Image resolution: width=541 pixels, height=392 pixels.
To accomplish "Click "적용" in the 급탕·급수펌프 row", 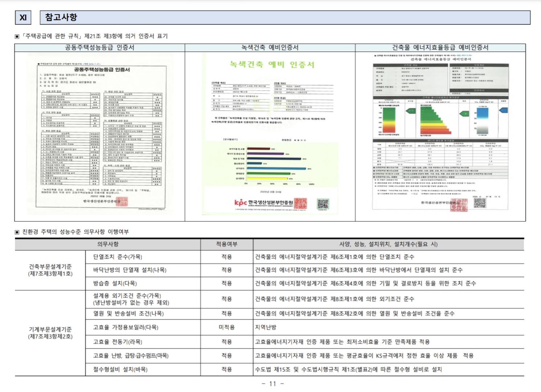I will click(227, 356).
